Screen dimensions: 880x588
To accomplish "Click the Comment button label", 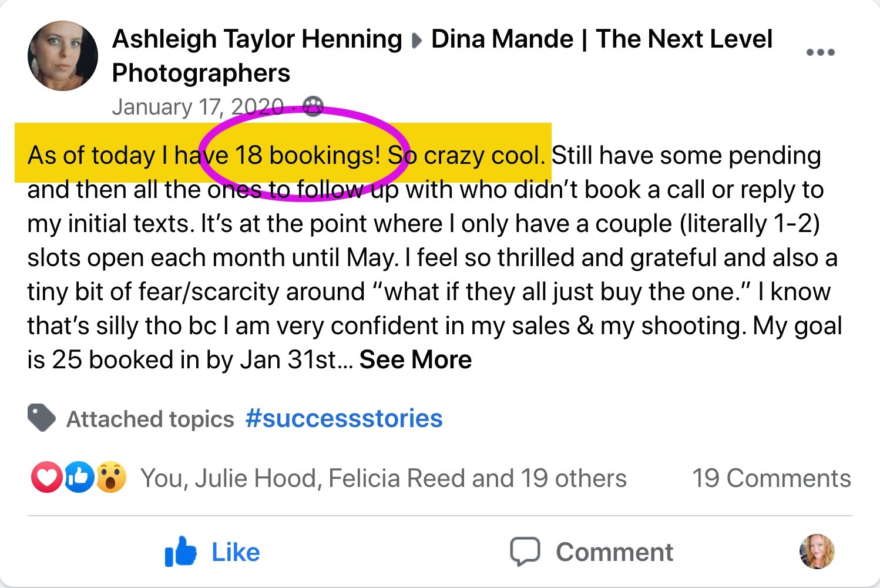I will click(614, 552).
